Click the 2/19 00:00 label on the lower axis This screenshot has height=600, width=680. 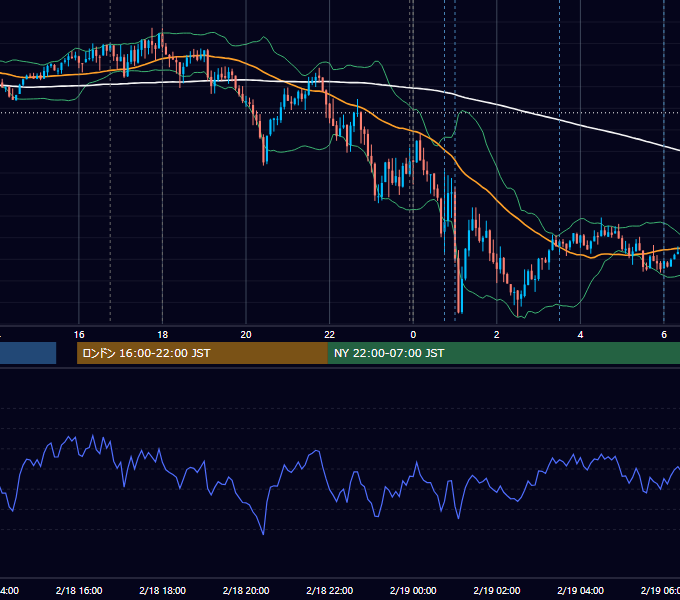coord(413,590)
